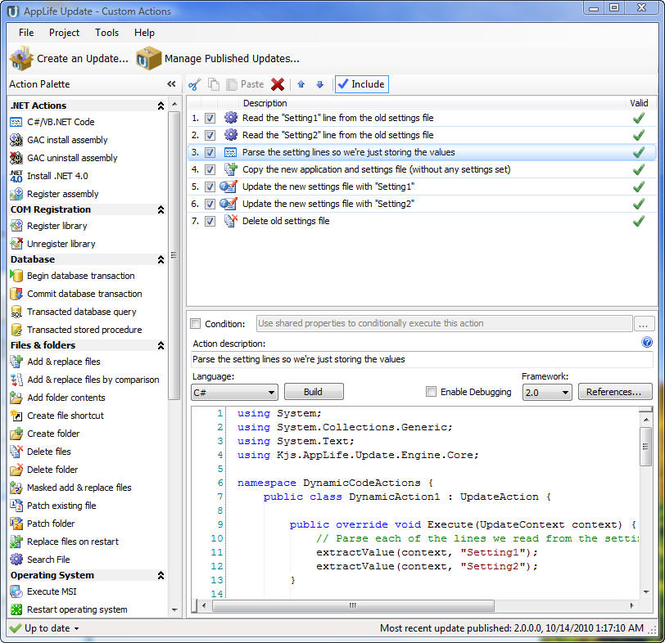Screen dimensions: 665x643
Task: Click the Paste button in the toolbar
Action: 245,84
